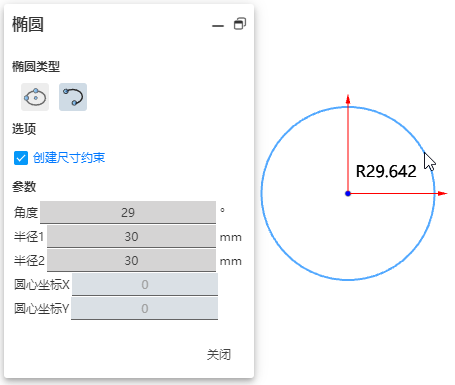Viewport: 455px width, 385px height.
Task: Click the R29.642 dimension label
Action: pyautogui.click(x=386, y=171)
